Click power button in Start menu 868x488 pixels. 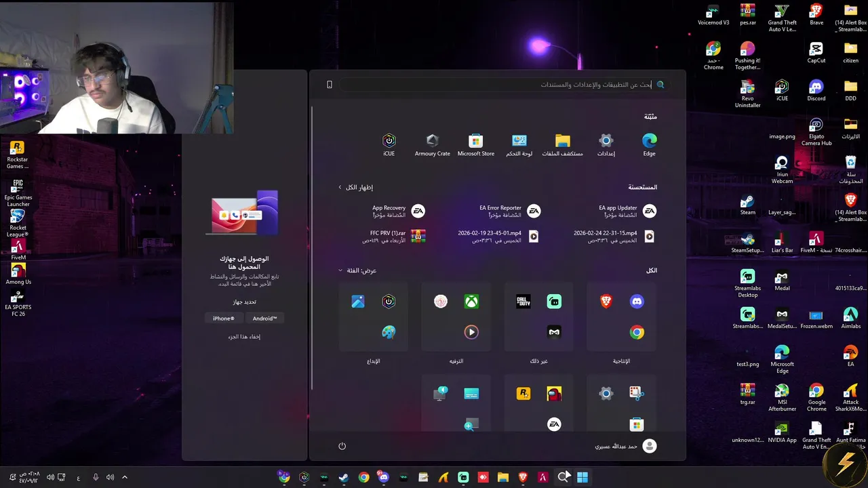pyautogui.click(x=342, y=446)
